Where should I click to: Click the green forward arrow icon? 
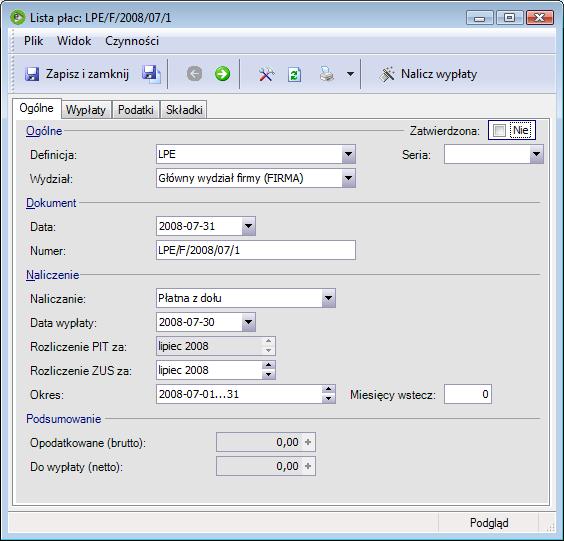[222, 74]
